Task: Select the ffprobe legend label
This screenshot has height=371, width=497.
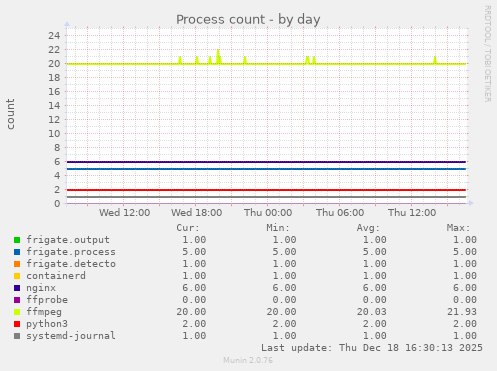Action: point(47,300)
